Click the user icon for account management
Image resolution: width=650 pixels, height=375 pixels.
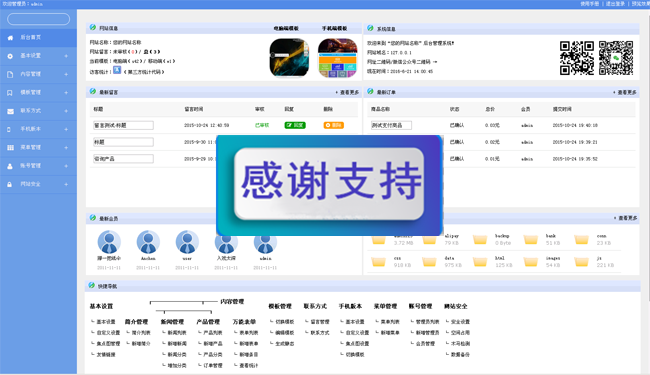pyautogui.click(x=10, y=166)
